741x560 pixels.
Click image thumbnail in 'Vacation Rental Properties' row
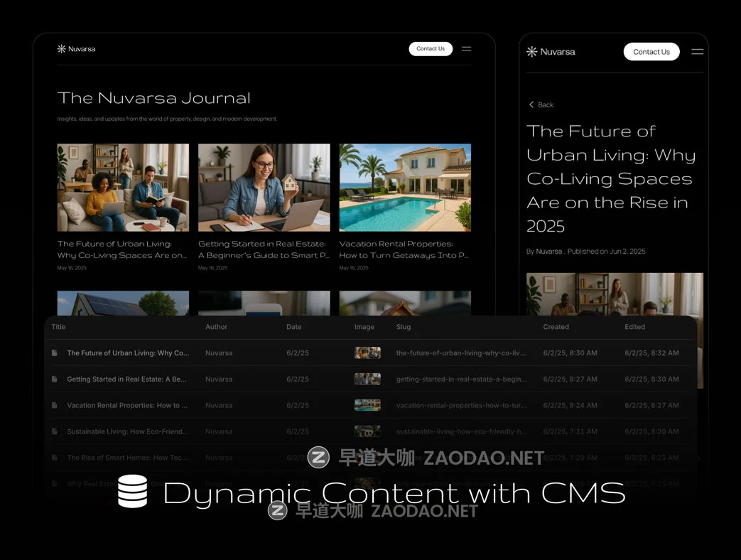pyautogui.click(x=367, y=405)
